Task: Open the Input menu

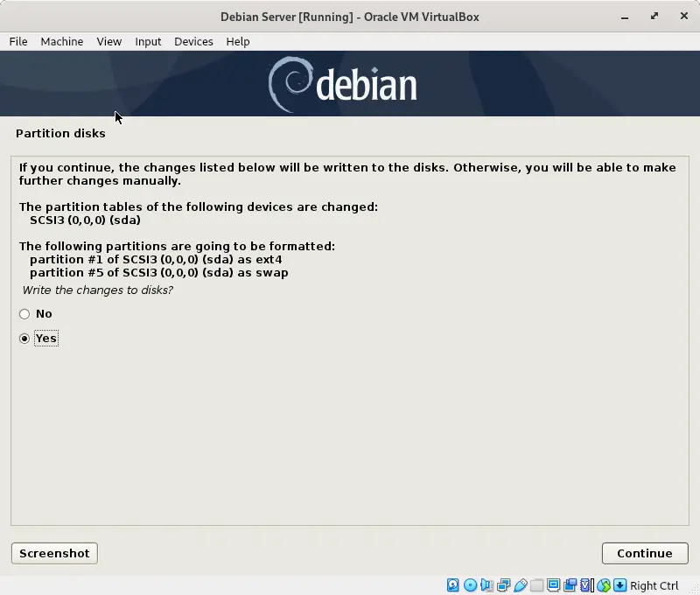Action: point(148,41)
